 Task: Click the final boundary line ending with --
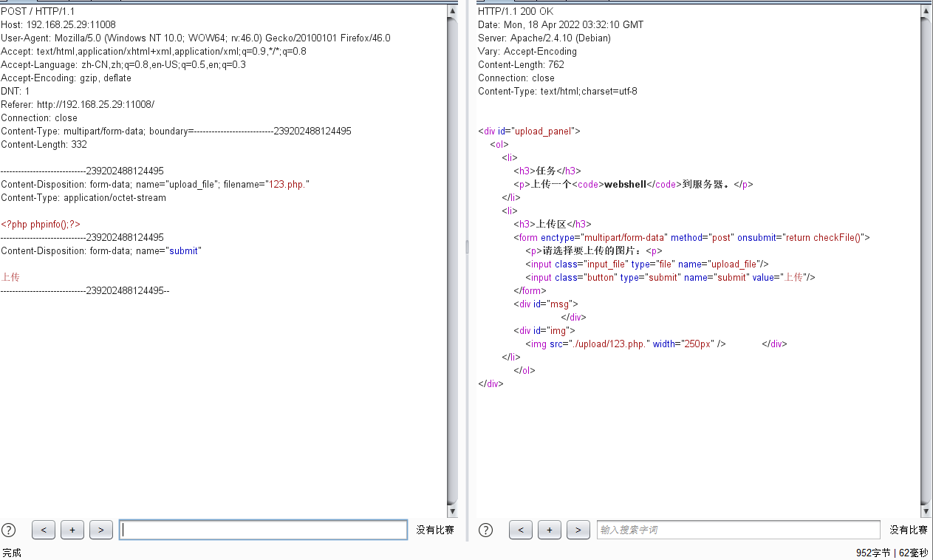(85, 291)
